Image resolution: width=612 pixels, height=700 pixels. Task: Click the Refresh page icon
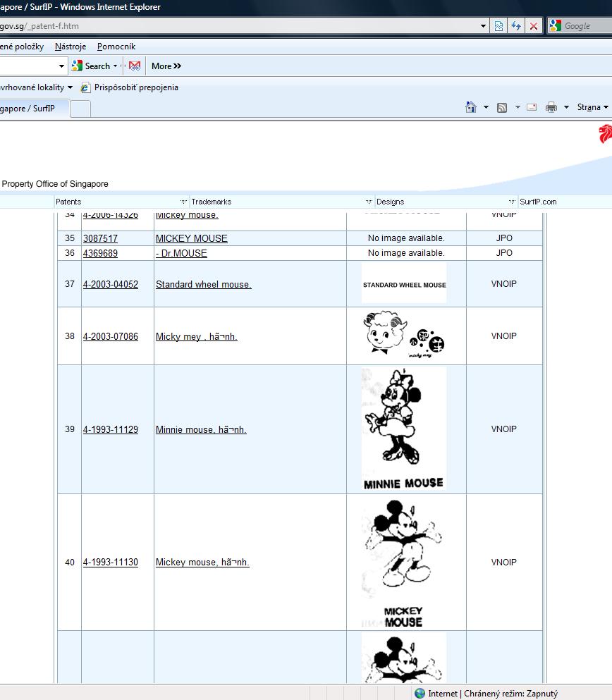[x=516, y=26]
